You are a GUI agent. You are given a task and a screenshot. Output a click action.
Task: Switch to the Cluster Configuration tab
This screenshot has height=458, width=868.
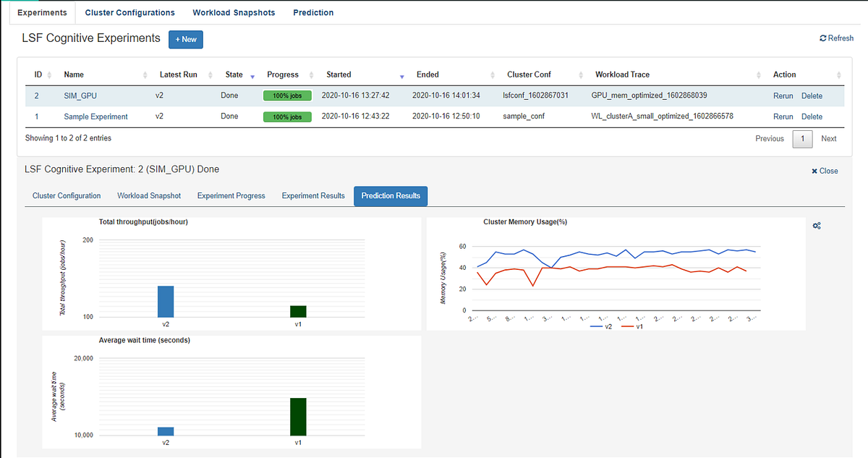coord(67,195)
